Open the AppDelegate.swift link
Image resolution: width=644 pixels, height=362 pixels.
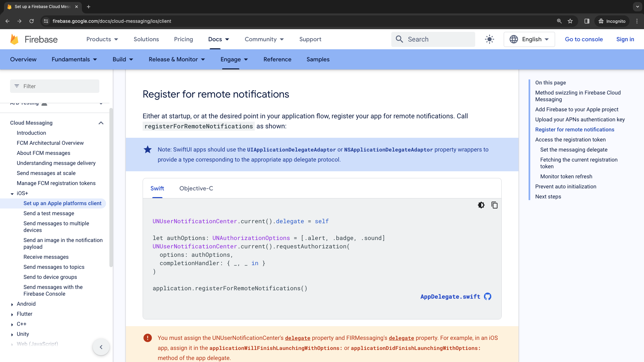tap(450, 297)
